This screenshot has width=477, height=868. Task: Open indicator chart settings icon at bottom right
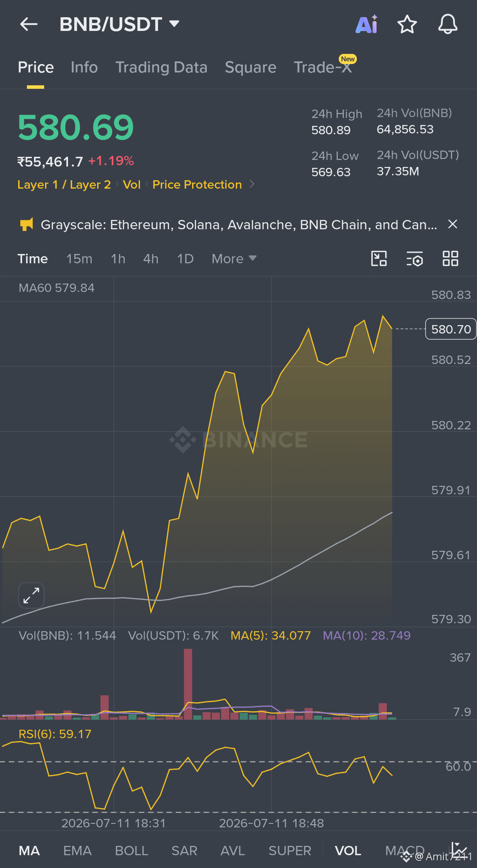click(458, 849)
